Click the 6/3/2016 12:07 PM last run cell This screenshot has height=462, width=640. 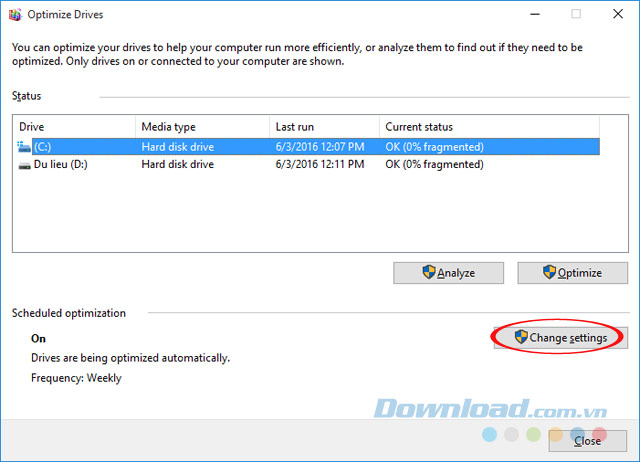320,147
